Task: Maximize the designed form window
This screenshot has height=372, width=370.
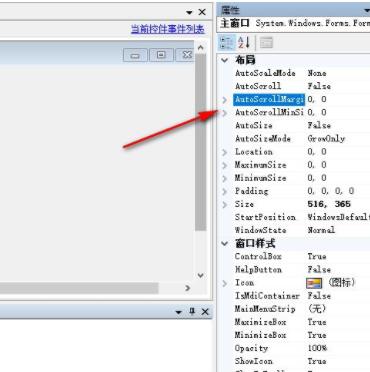Action: [161, 55]
